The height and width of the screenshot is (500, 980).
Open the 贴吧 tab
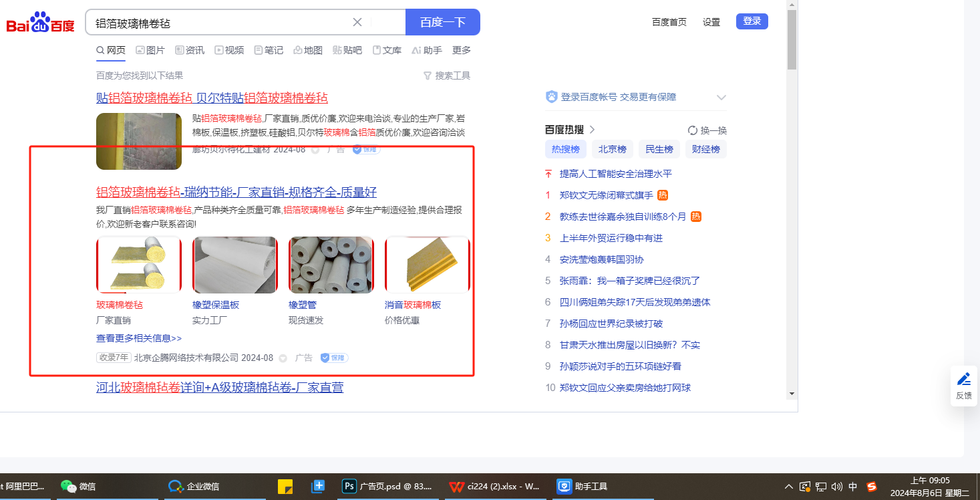[x=347, y=50]
